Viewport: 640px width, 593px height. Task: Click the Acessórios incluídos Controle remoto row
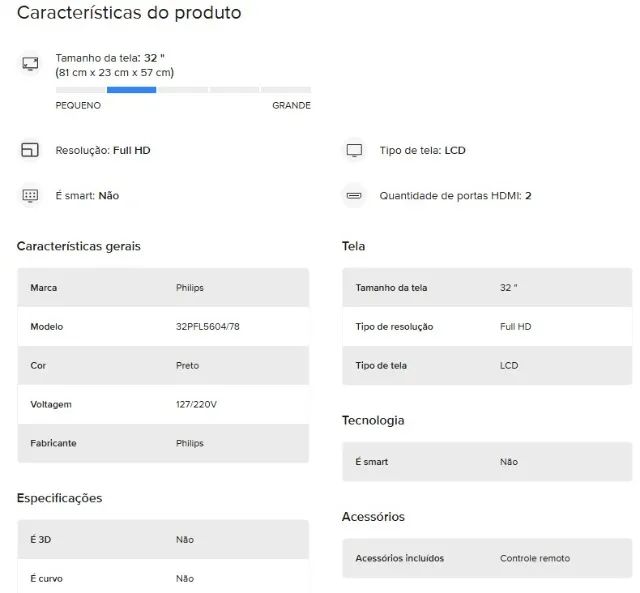[487, 558]
